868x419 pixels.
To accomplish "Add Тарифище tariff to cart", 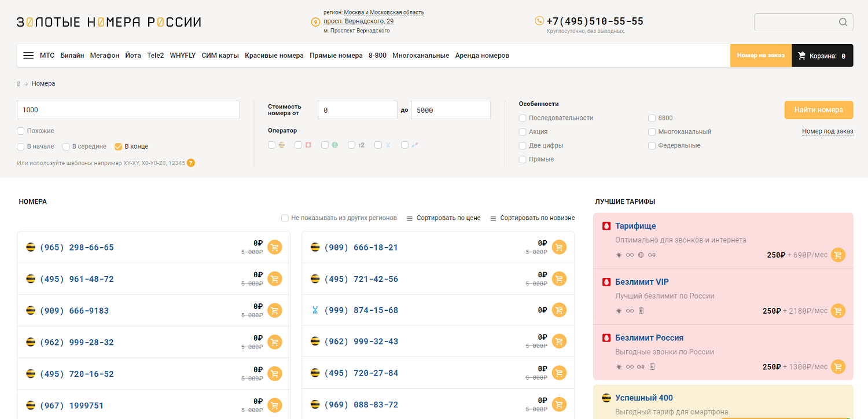I will click(838, 255).
